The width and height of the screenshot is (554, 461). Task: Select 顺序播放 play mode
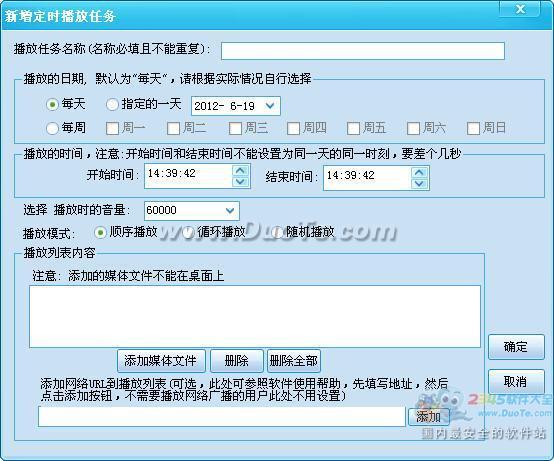[100, 233]
